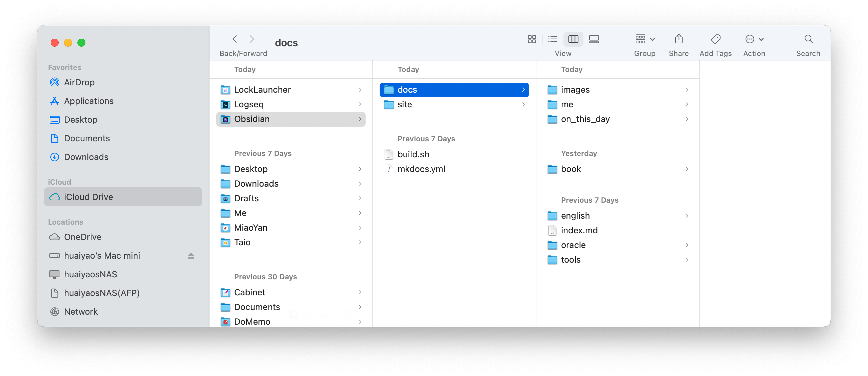Click the Add Tags icon
Image resolution: width=868 pixels, height=376 pixels.
click(x=715, y=39)
